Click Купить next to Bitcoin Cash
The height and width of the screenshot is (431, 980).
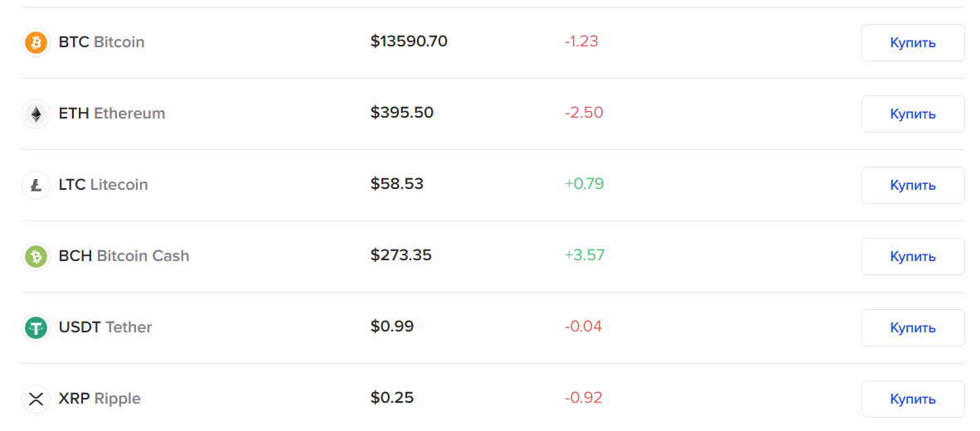click(913, 256)
